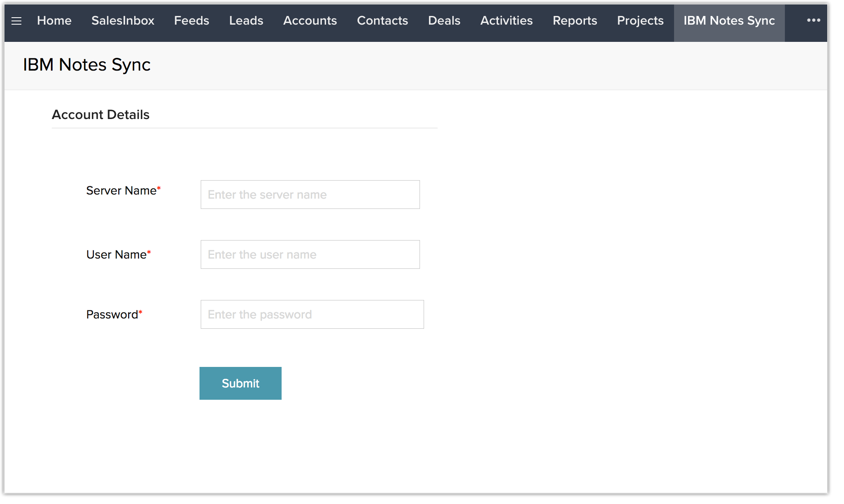Click the Server Name label
Screen dimensions: 844x504
[121, 191]
